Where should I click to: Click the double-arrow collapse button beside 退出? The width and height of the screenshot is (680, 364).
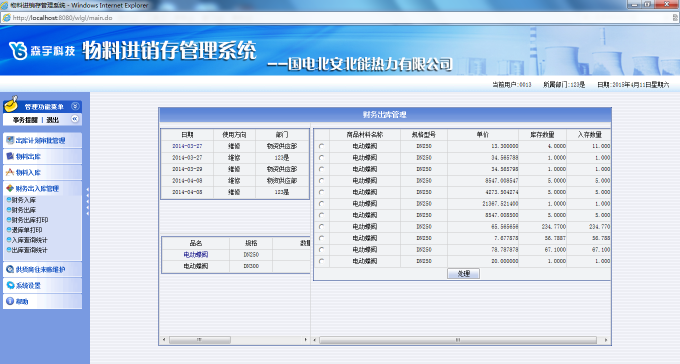coord(75,119)
